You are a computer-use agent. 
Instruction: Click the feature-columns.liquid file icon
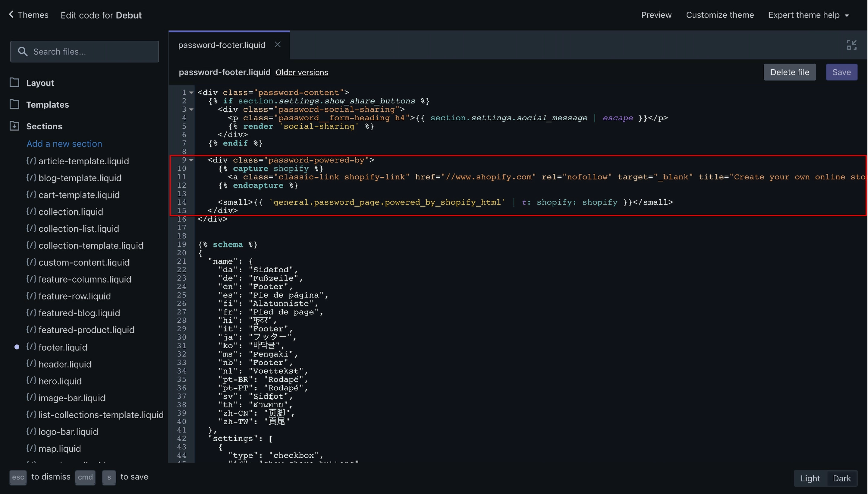(31, 279)
